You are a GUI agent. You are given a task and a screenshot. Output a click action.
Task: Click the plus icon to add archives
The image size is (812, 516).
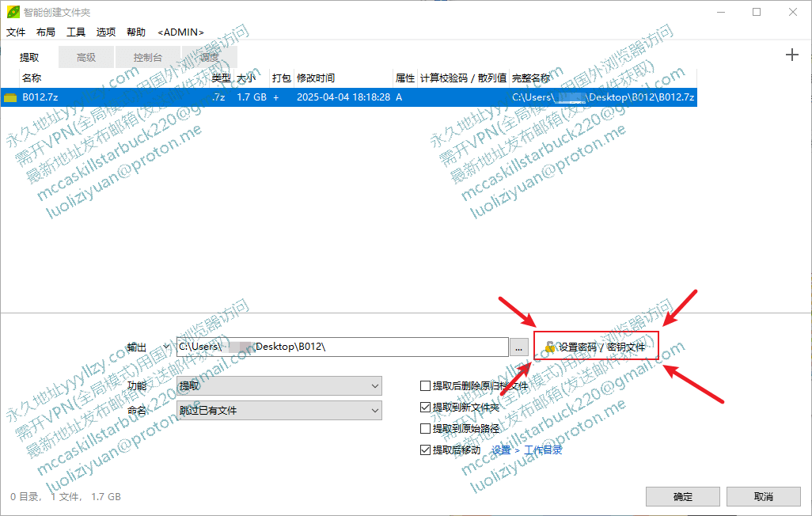coord(791,55)
